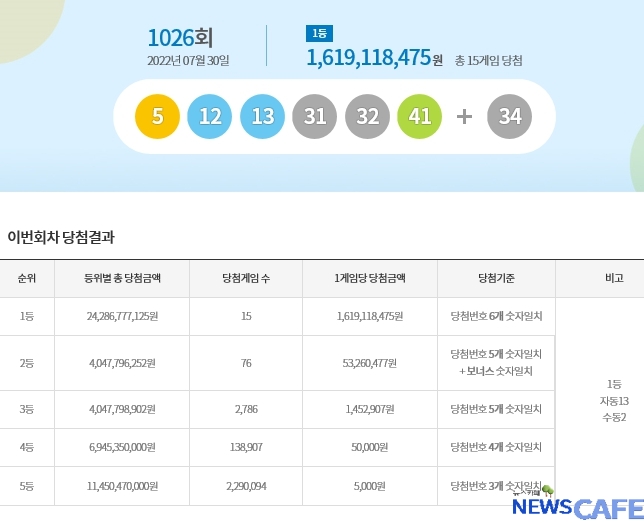Select the 당첨게임 수 column header

pos(246,278)
